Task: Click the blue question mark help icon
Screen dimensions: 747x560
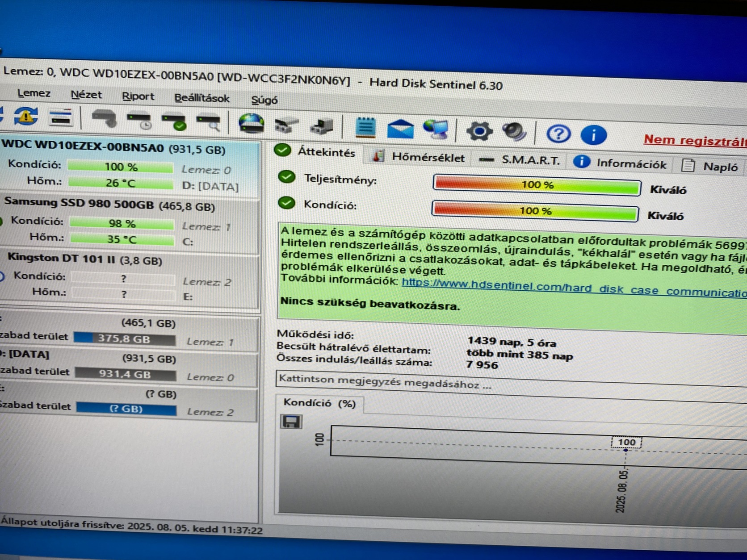Action: coord(558,134)
